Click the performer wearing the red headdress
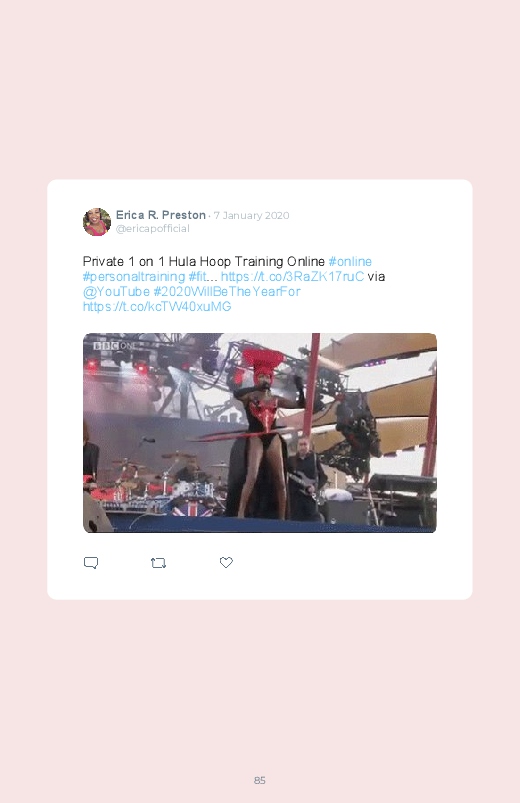Screen dimensions: 520x803 (261, 430)
